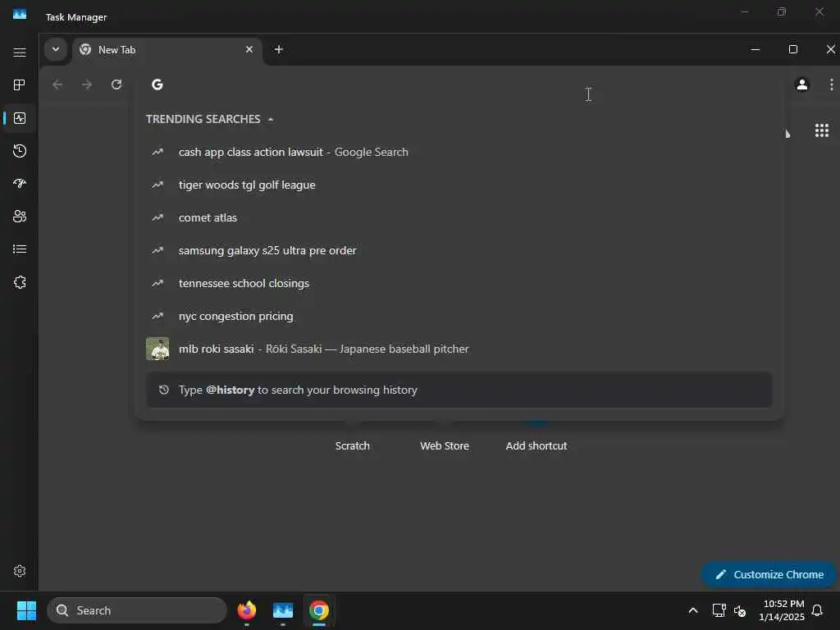Click Customize Chrome button
Viewport: 840px width, 630px height.
pyautogui.click(x=769, y=574)
